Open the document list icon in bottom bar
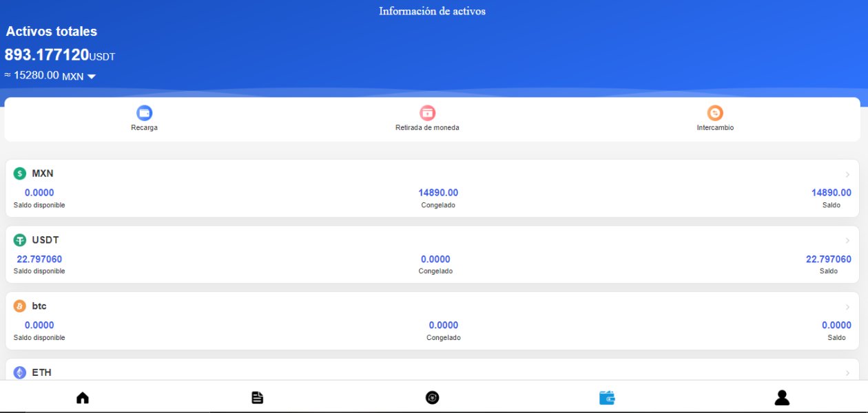Screen dimensions: 868x413 (258, 398)
